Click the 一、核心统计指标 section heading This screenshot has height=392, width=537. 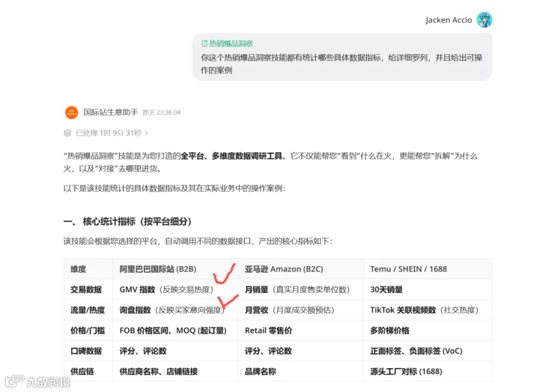128,221
